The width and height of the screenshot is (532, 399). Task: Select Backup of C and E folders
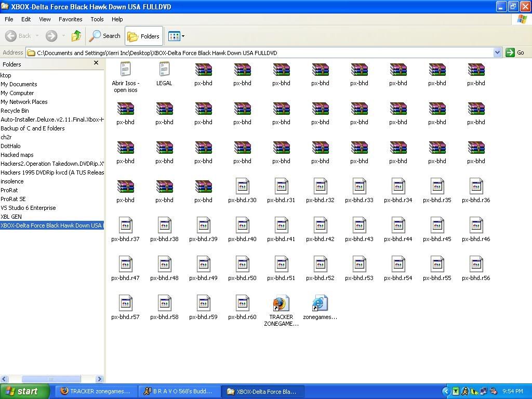pyautogui.click(x=32, y=128)
